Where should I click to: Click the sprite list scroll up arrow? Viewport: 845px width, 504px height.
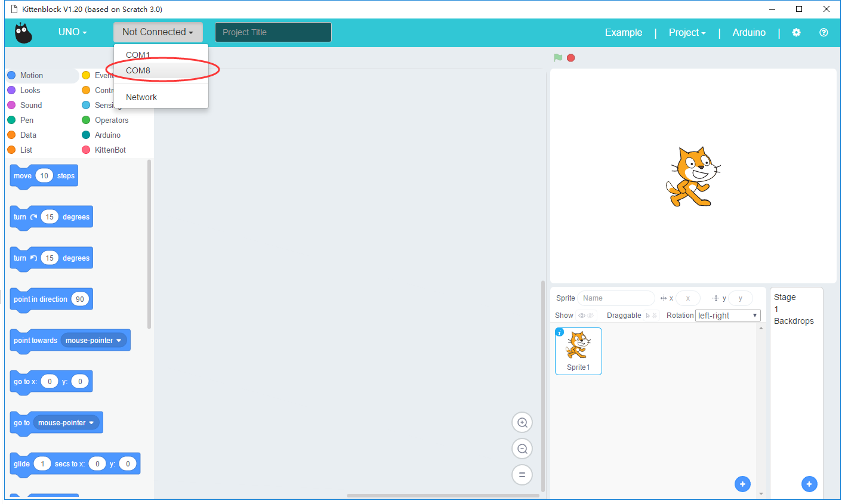761,329
